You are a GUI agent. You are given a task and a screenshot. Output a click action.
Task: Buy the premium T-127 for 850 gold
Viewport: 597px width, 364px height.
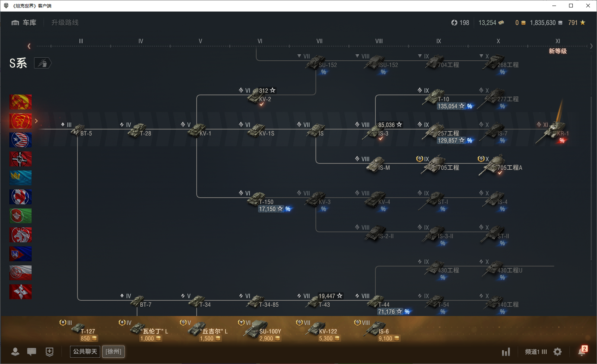click(x=79, y=331)
